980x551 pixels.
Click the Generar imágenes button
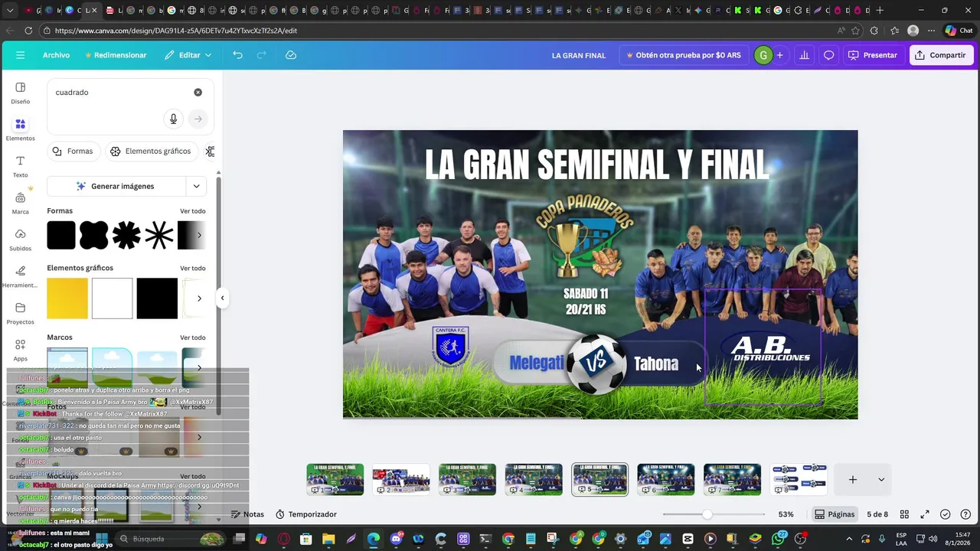(x=116, y=186)
